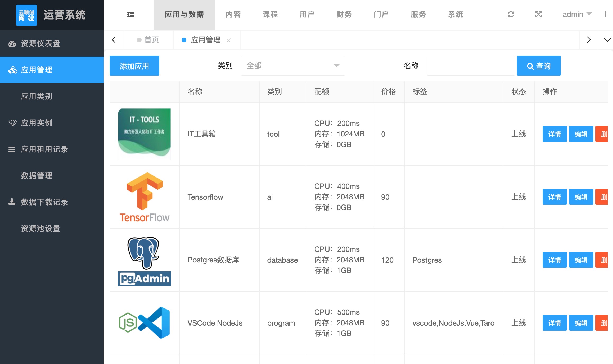Image resolution: width=613 pixels, height=364 pixels.
Task: Open 应用实例 in the sidebar
Action: click(52, 123)
